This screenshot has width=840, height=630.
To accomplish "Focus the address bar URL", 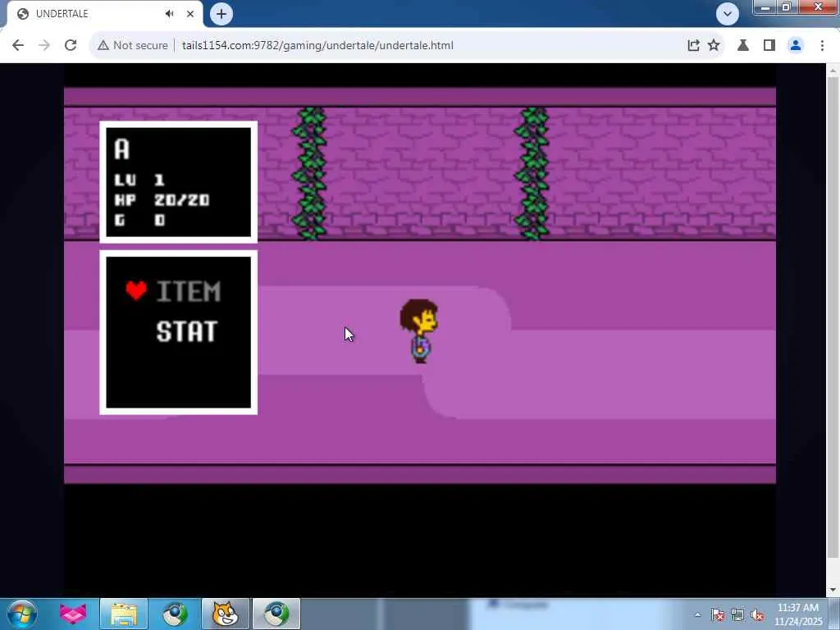I will click(x=317, y=46).
